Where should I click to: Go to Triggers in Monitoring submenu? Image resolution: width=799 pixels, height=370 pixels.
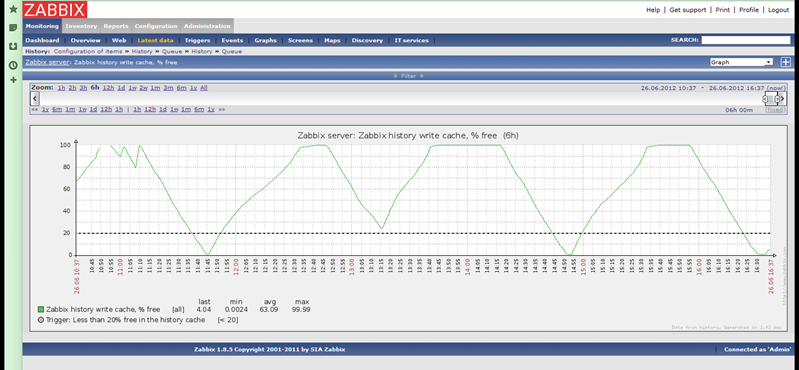[x=197, y=40]
